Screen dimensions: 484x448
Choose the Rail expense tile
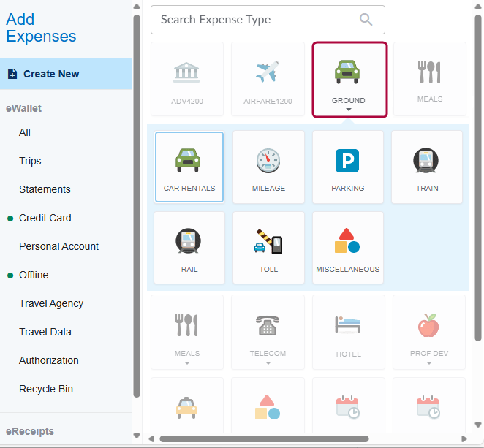point(189,241)
